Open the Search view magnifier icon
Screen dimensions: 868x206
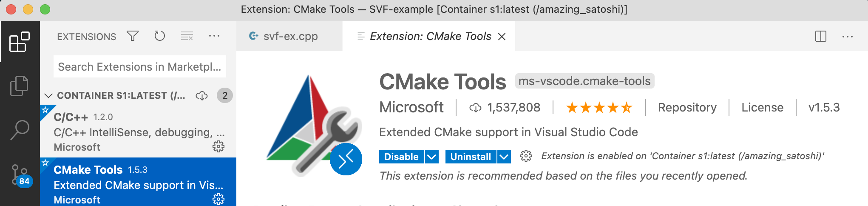tap(20, 130)
